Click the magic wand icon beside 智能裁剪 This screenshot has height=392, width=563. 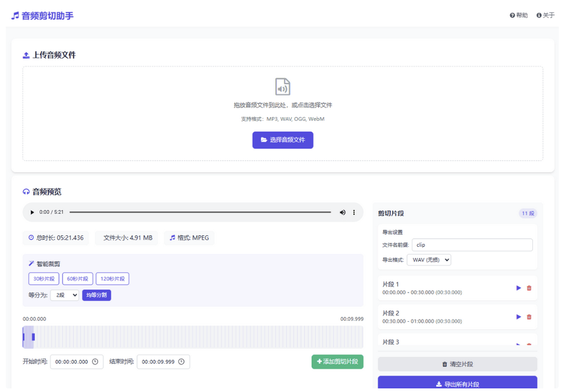[x=31, y=262]
